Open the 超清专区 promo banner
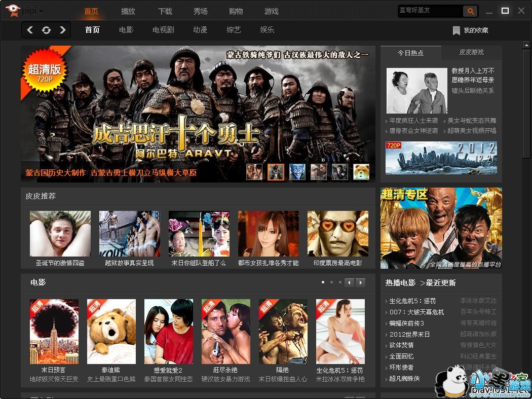 (441, 228)
